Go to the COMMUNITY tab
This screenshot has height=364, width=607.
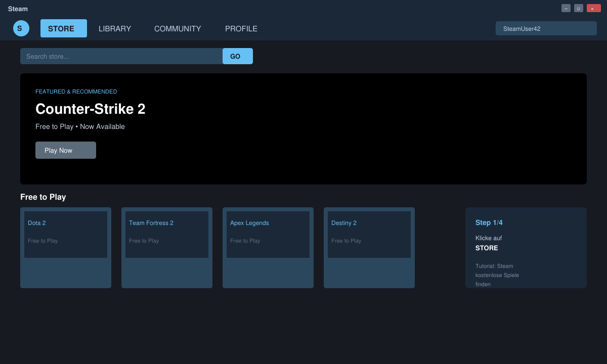point(178,29)
